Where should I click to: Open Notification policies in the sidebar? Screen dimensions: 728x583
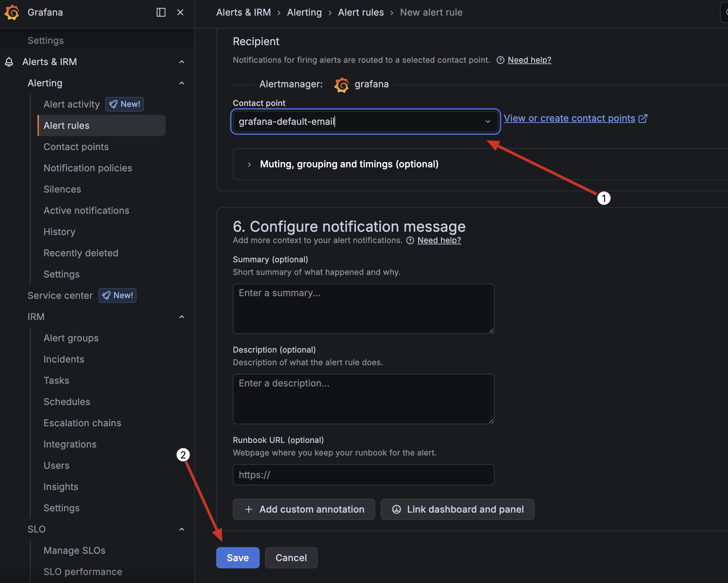click(x=88, y=168)
